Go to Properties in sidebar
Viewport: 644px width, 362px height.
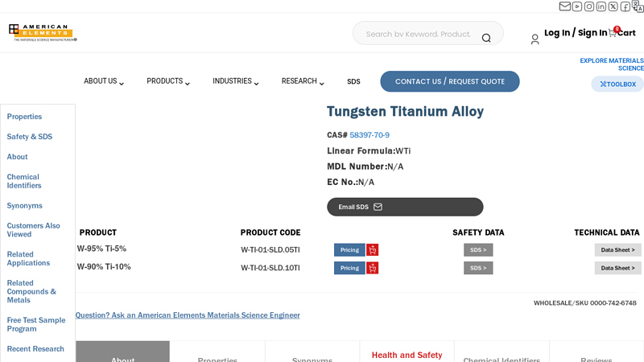click(24, 117)
